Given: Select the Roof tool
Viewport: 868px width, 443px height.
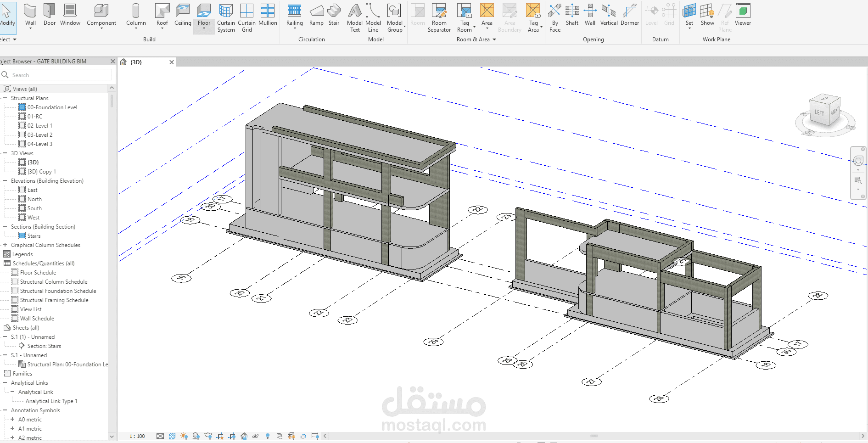Looking at the screenshot, I should tap(162, 16).
